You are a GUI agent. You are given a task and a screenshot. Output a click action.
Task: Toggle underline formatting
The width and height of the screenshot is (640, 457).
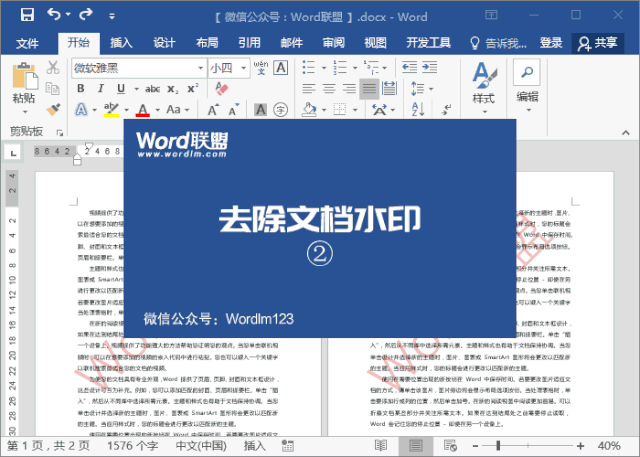(121, 89)
